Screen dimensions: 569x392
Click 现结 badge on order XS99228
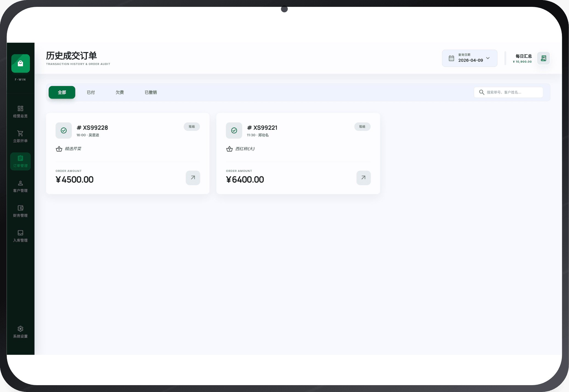click(192, 127)
